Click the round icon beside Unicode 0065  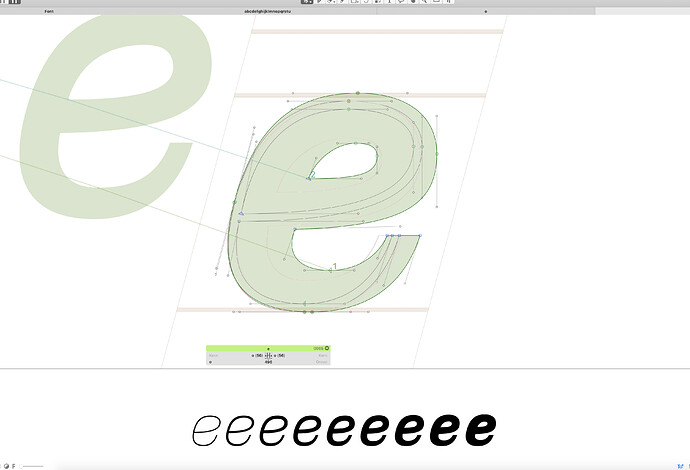tap(327, 348)
